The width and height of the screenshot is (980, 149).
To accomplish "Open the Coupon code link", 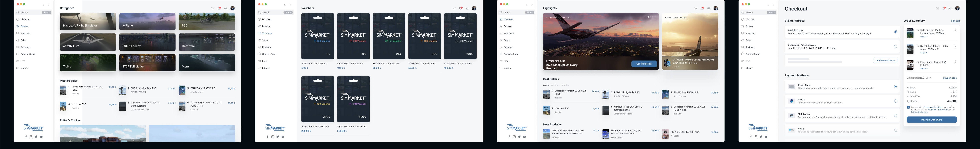I will 950,78.
